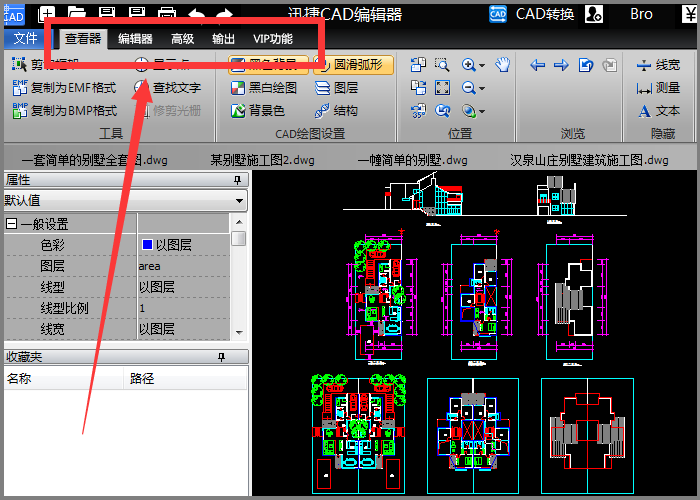The width and height of the screenshot is (700, 500).
Task: Open the user account icon
Action: pyautogui.click(x=594, y=14)
